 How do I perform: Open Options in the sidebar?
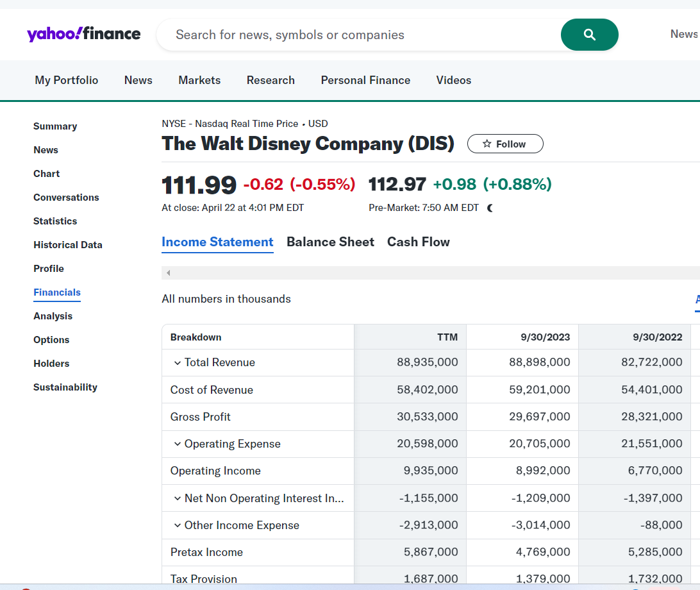(51, 340)
